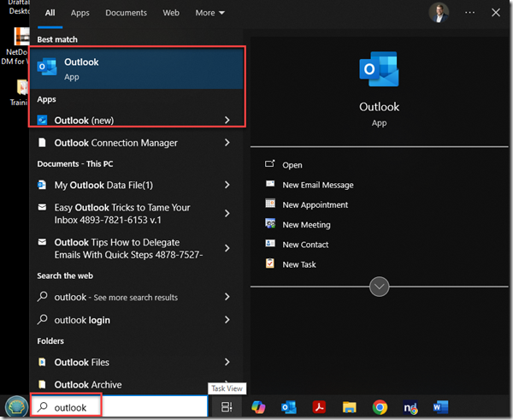The image size is (513, 420).
Task: Expand the Easy Outlook Tricks result arrow
Action: tap(227, 214)
